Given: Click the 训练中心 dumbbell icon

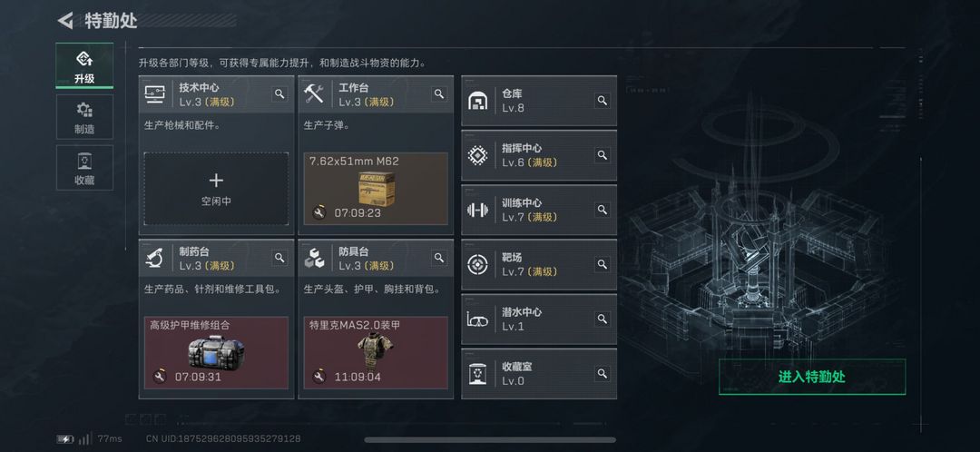Looking at the screenshot, I should coord(478,210).
